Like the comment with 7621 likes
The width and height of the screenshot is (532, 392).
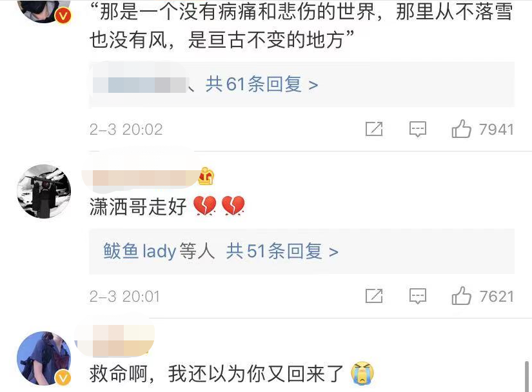461,296
